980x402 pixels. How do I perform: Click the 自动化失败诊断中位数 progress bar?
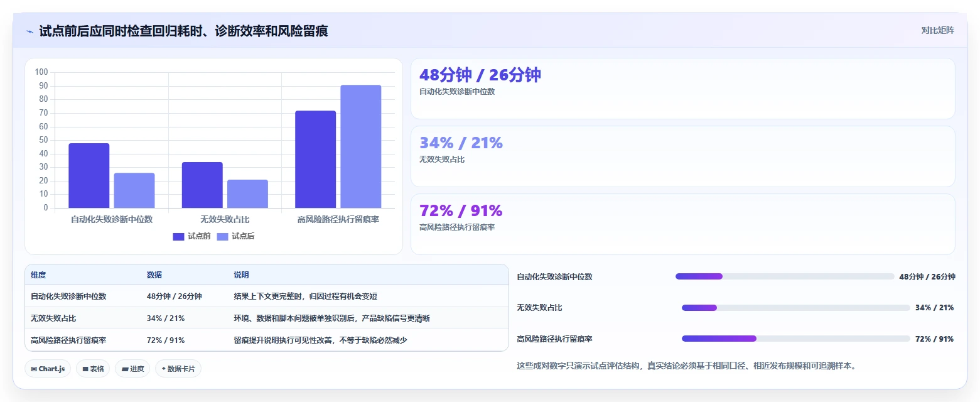tap(785, 276)
